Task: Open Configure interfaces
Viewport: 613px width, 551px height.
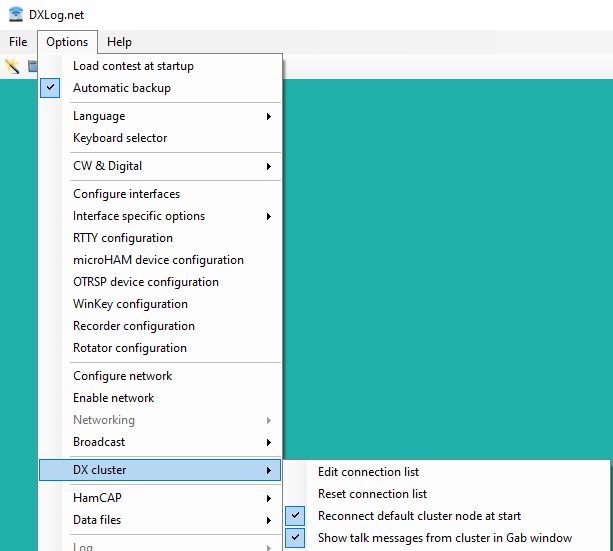Action: click(x=160, y=194)
